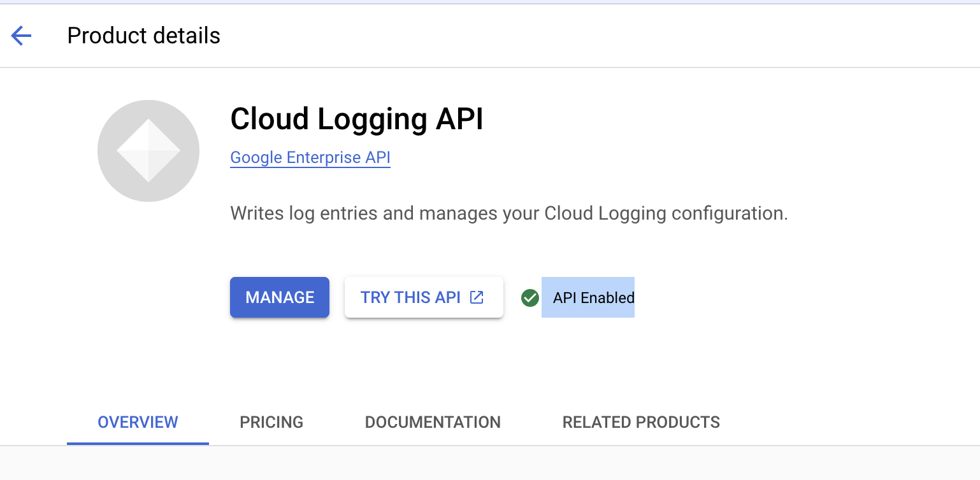The image size is (980, 480).
Task: Switch to the PRICING tab
Action: [x=271, y=422]
